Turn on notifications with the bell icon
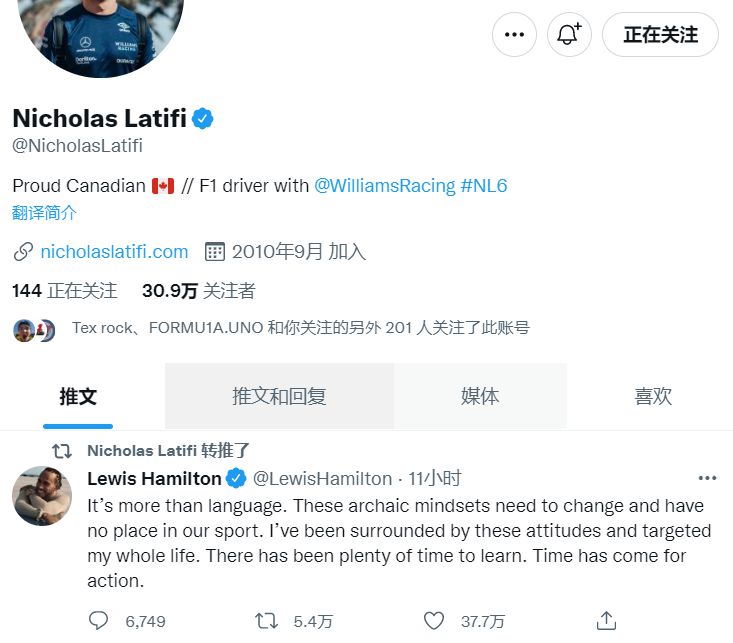 [x=569, y=35]
